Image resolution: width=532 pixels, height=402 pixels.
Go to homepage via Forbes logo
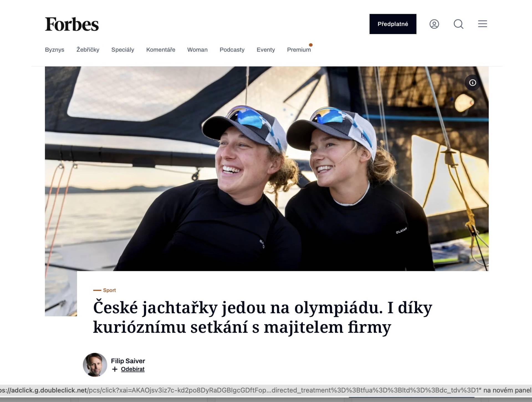[x=72, y=24]
